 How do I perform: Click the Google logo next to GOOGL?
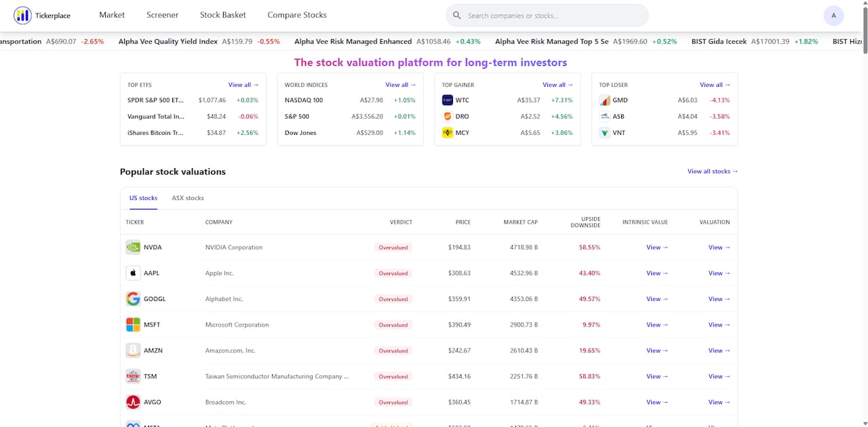tap(133, 299)
